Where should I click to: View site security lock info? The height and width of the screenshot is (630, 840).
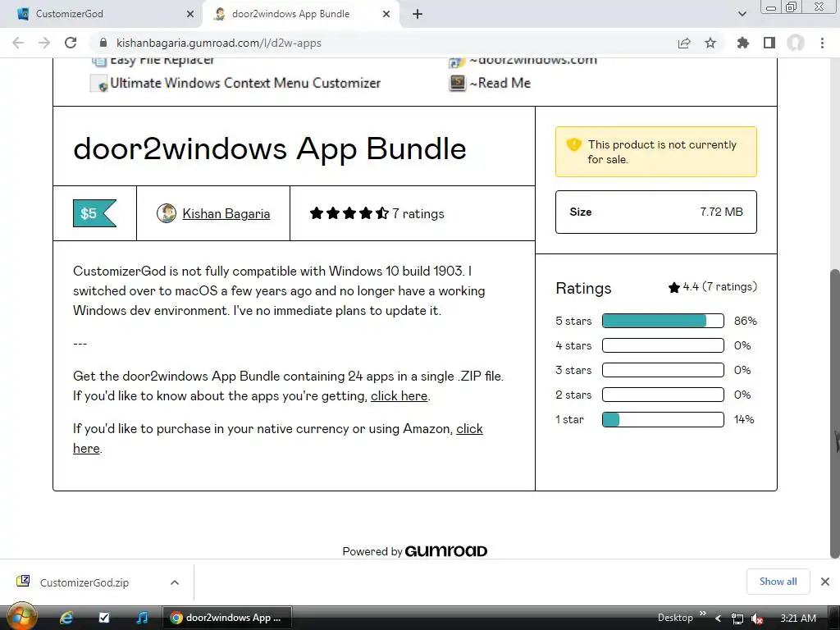104,43
